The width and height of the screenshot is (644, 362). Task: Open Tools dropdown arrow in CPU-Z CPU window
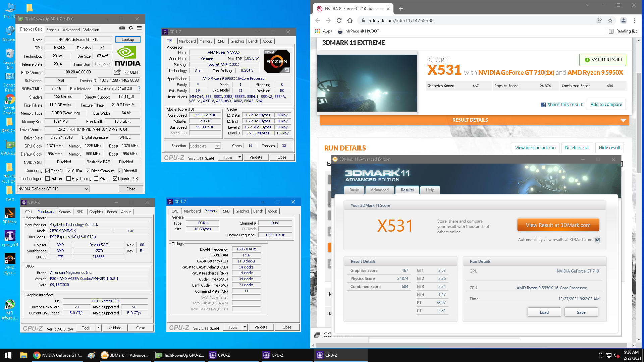click(x=239, y=157)
